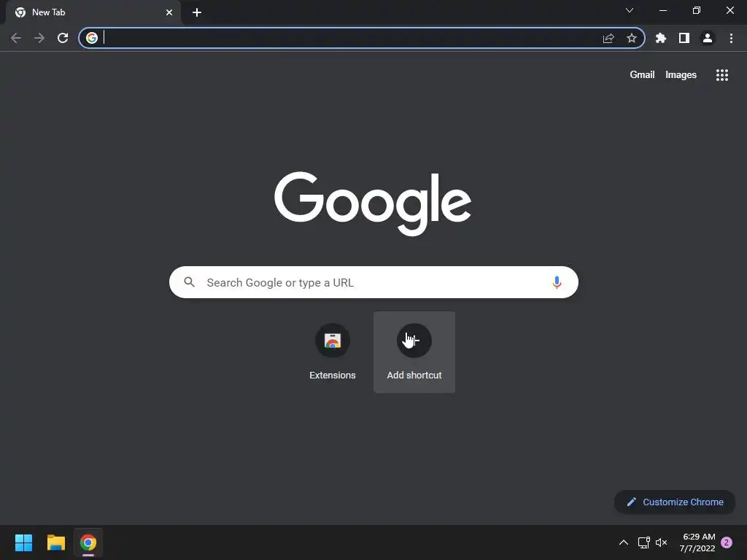Show hidden system tray icons
Screen dimensions: 747x560
(623, 542)
